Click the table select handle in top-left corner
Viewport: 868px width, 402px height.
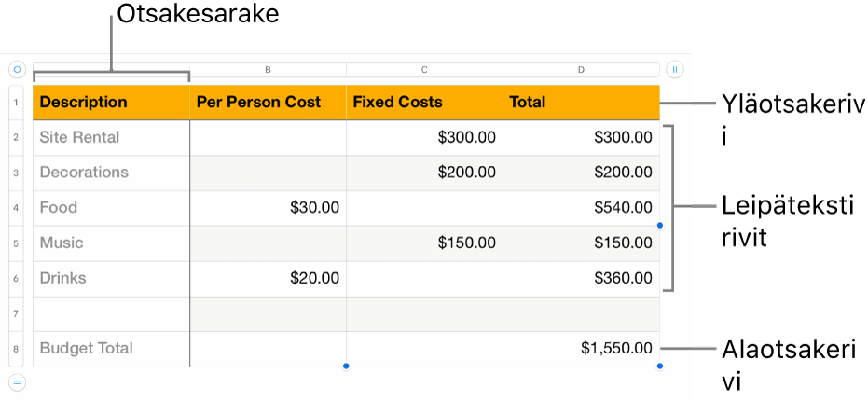(17, 69)
